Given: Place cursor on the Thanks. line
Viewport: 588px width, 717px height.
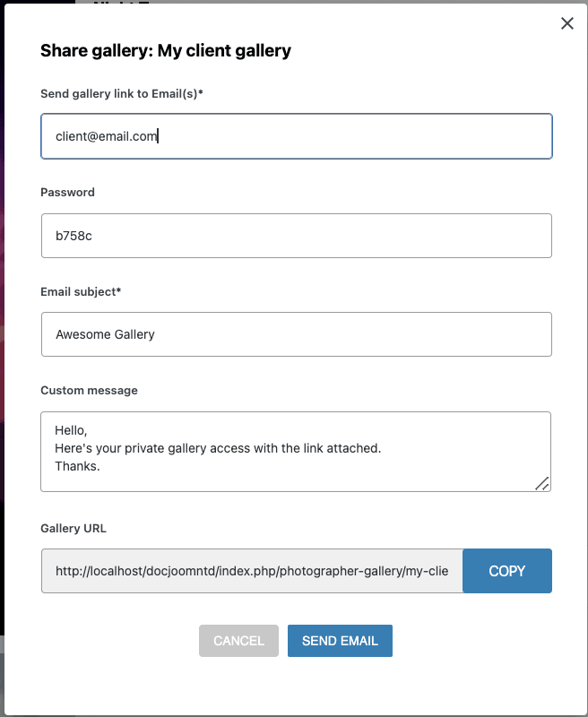Looking at the screenshot, I should tap(77, 466).
